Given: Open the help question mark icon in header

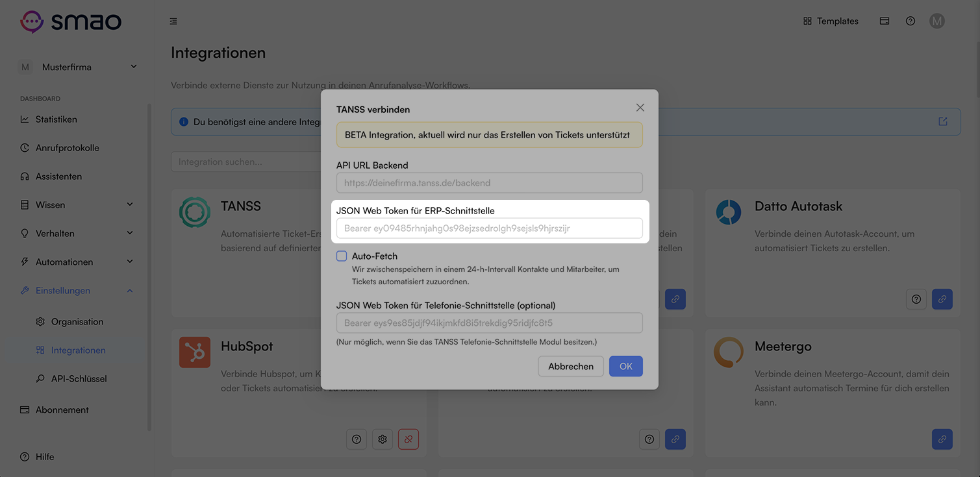Looking at the screenshot, I should coord(911,21).
